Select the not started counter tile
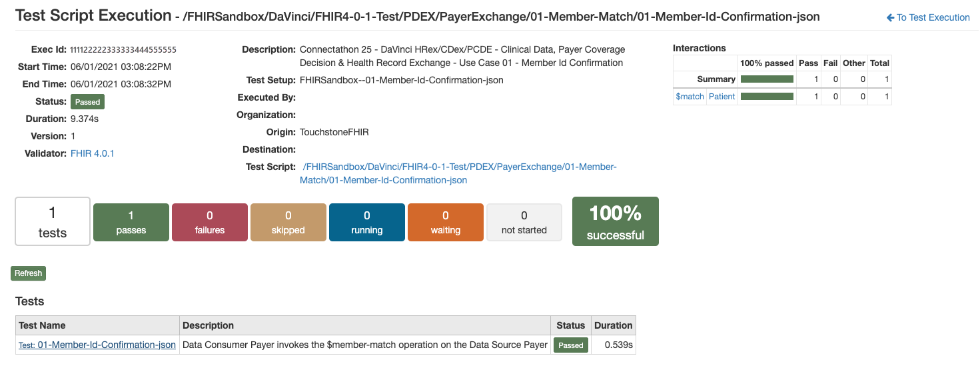980x366 pixels. (524, 222)
